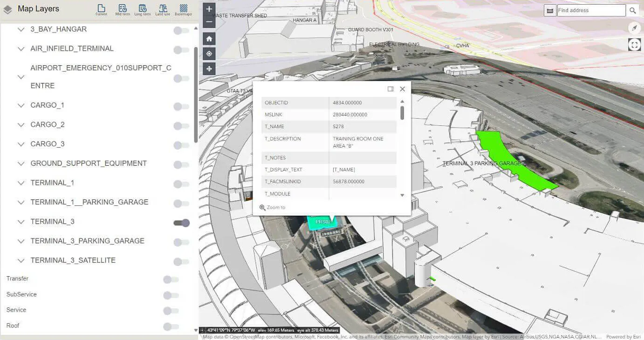This screenshot has height=340, width=644.
Task: Expand the TERMINAL_1 layer group
Action: click(21, 183)
